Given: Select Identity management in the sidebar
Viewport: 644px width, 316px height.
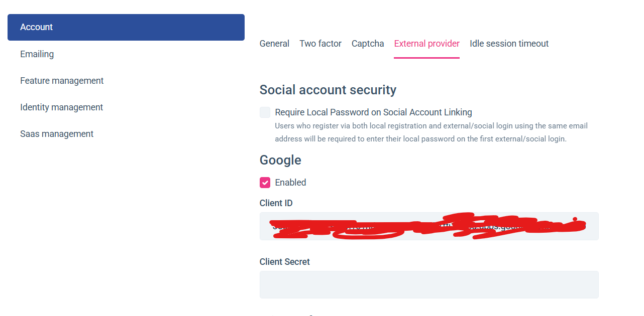Looking at the screenshot, I should 61,107.
